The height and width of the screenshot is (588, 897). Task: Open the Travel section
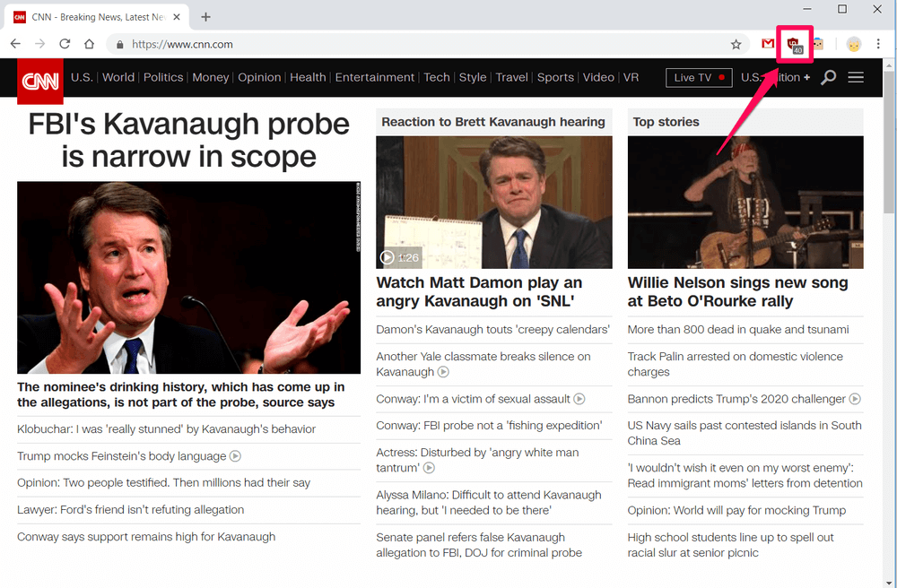click(511, 77)
